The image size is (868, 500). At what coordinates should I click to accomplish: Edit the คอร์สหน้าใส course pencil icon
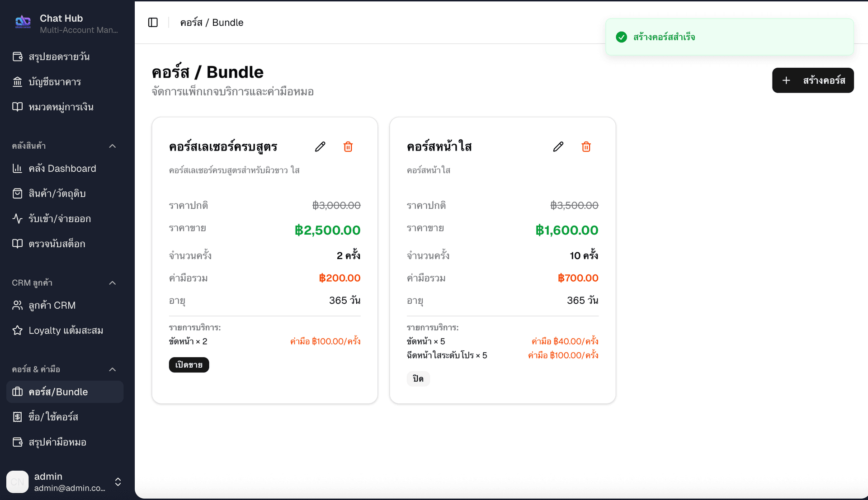(x=558, y=146)
